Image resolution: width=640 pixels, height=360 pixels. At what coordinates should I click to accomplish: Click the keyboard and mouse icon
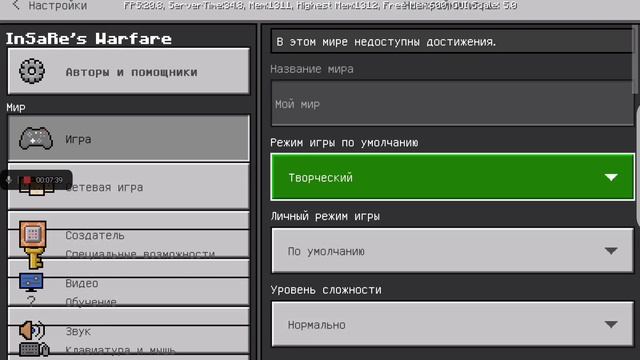34,349
